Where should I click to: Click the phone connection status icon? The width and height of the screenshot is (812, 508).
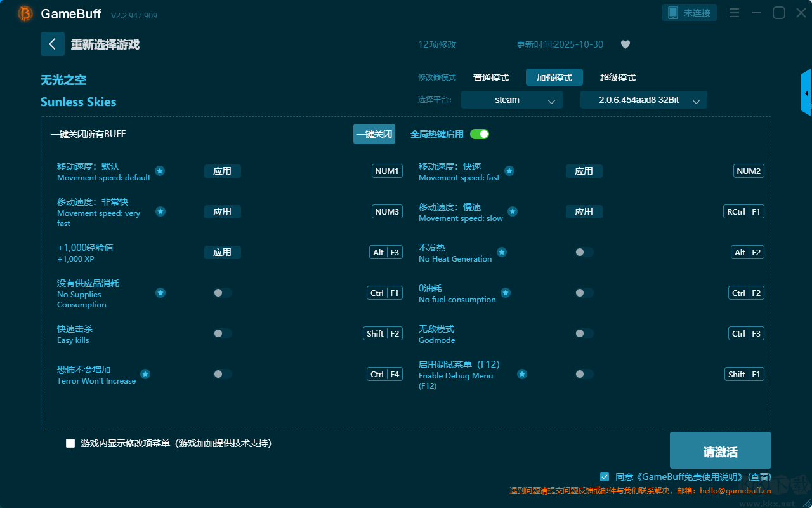pos(673,13)
